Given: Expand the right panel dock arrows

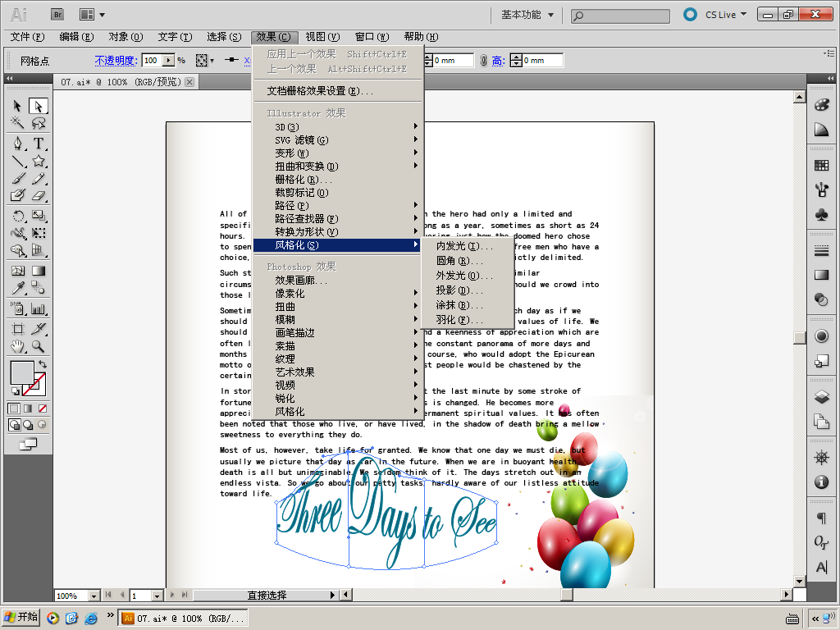Looking at the screenshot, I should point(830,78).
